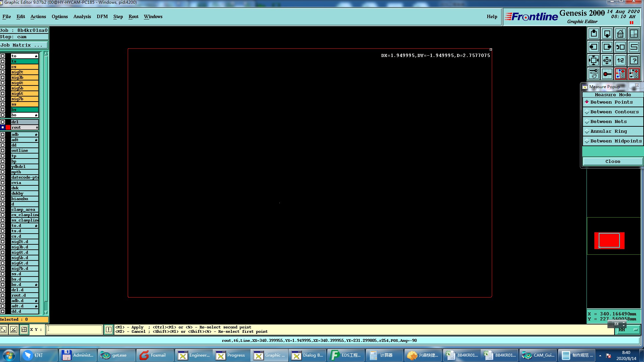Toggle display checkbox of drl layer
644x362 pixels.
3,122
